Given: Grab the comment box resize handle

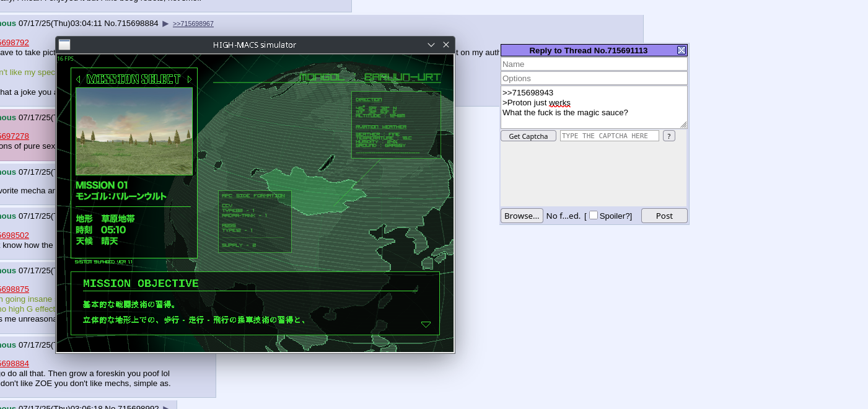Looking at the screenshot, I should click(683, 125).
